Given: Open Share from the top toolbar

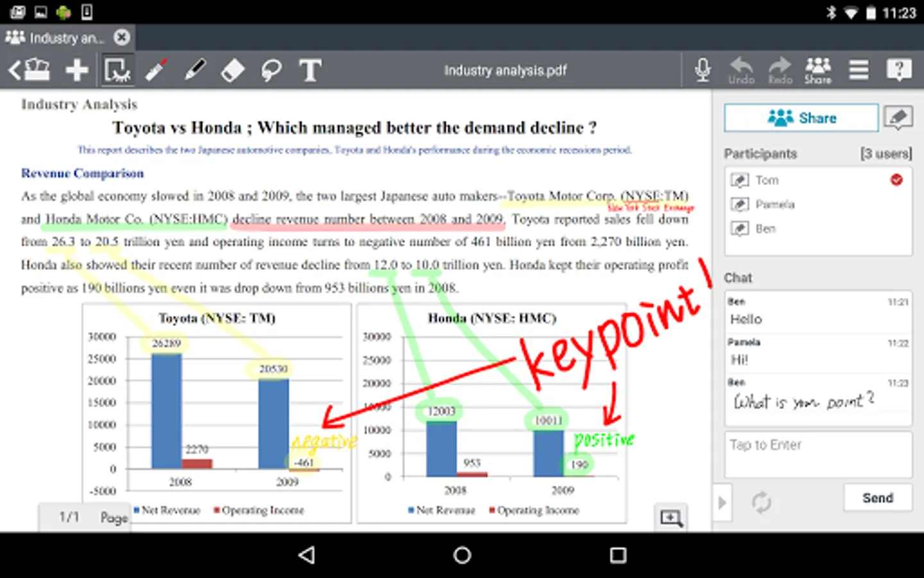Looking at the screenshot, I should coord(818,70).
